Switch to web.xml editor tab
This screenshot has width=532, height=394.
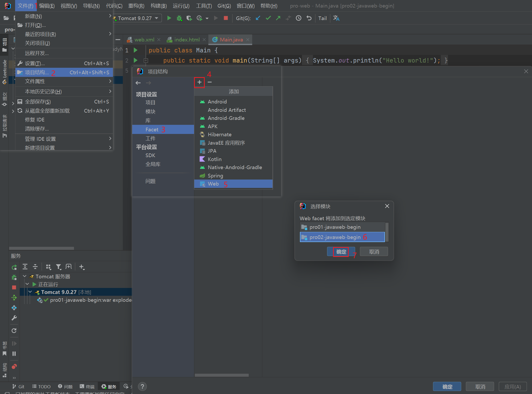click(144, 40)
